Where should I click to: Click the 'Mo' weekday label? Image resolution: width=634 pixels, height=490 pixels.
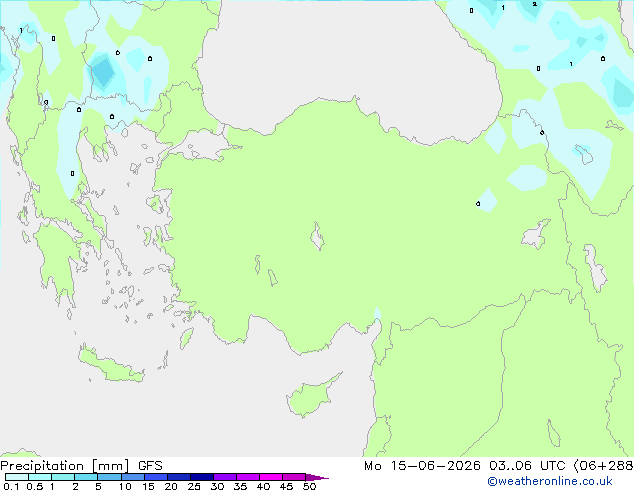[x=372, y=466]
